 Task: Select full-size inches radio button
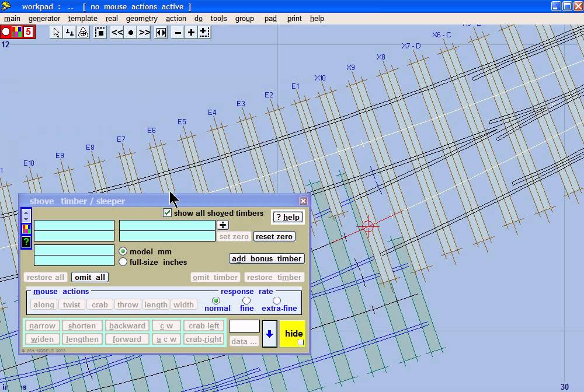point(123,262)
